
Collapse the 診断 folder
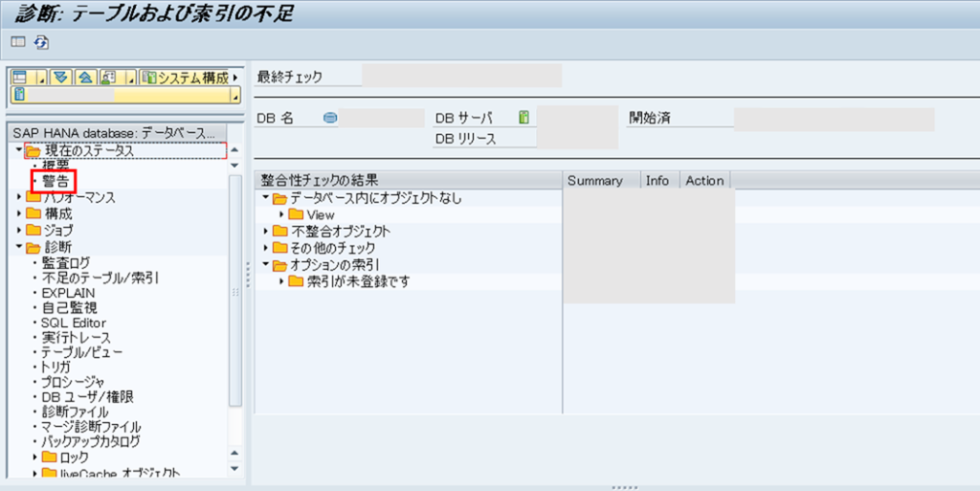coord(19,247)
